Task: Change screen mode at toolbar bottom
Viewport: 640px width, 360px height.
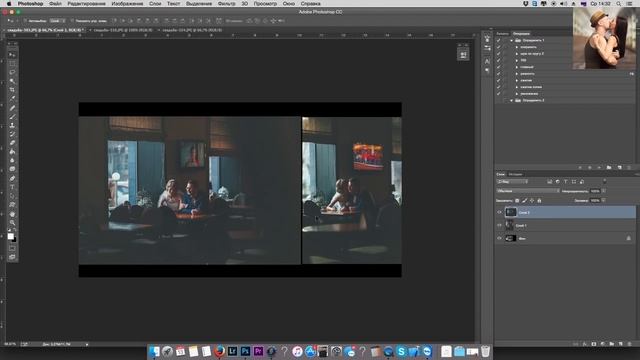Action: [x=12, y=257]
